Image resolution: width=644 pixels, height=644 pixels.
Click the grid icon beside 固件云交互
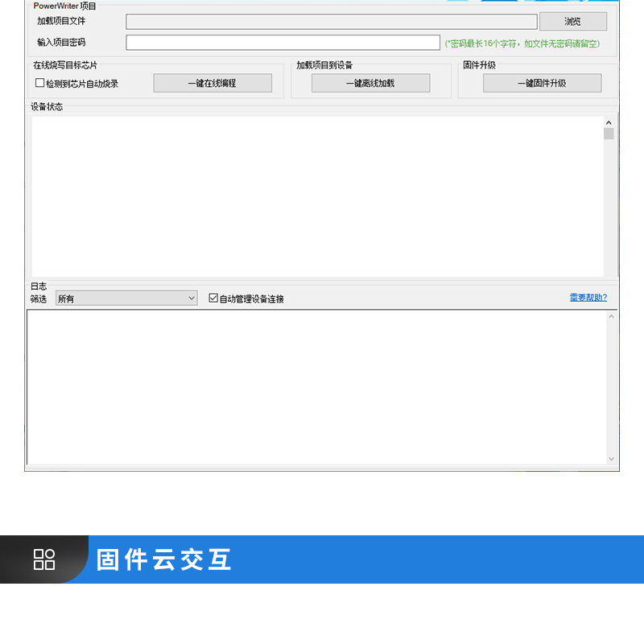44,559
